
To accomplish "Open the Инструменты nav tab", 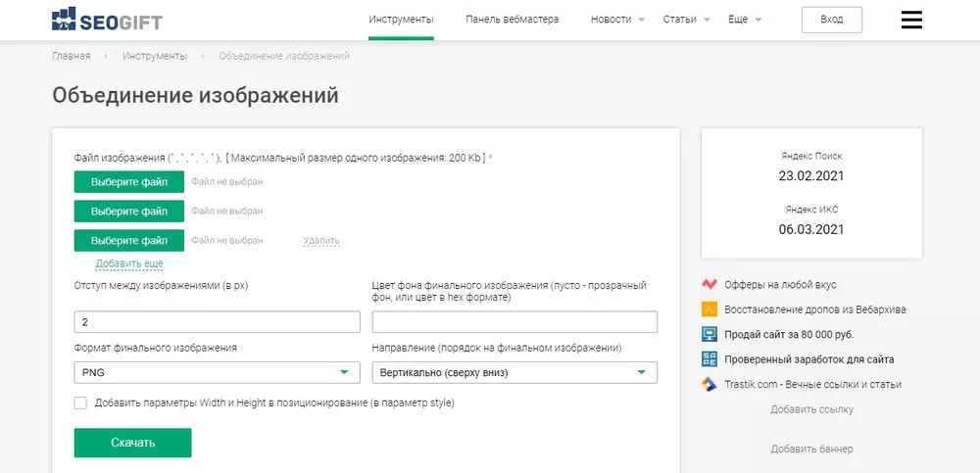I will pyautogui.click(x=401, y=20).
